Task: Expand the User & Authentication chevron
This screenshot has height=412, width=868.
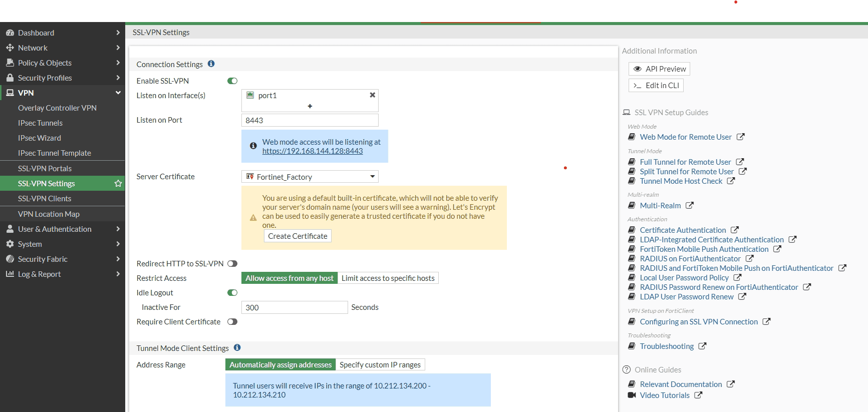Action: [x=118, y=229]
